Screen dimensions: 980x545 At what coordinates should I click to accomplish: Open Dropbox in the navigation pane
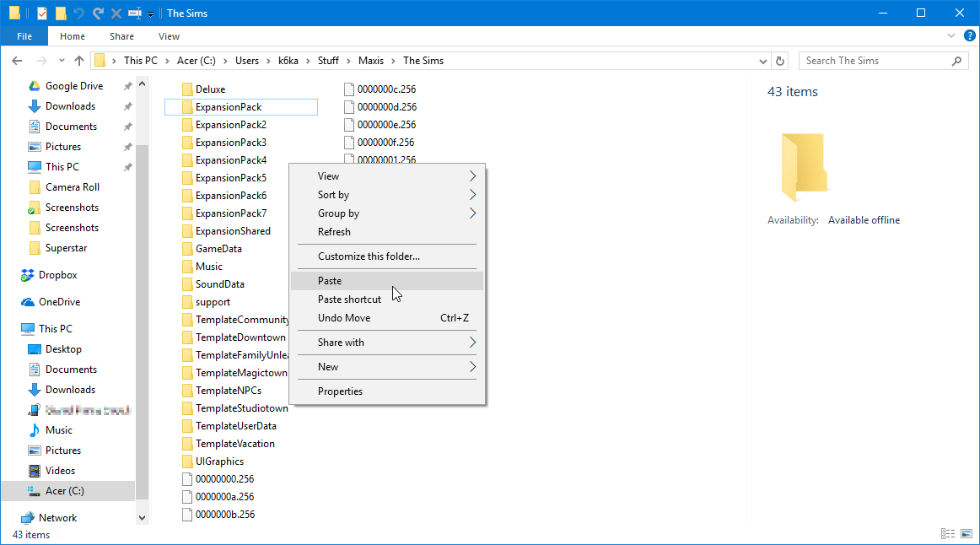pyautogui.click(x=57, y=275)
